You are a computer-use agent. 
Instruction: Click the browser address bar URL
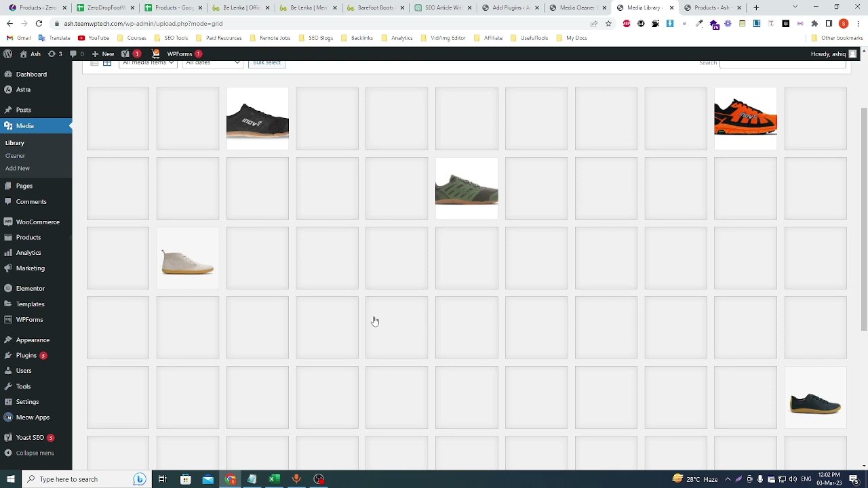143,23
